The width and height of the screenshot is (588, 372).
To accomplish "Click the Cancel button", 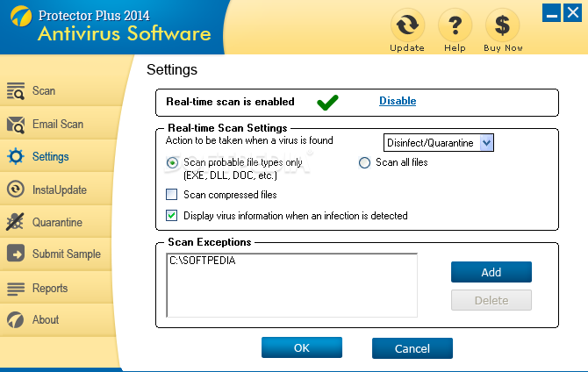I will 412,348.
